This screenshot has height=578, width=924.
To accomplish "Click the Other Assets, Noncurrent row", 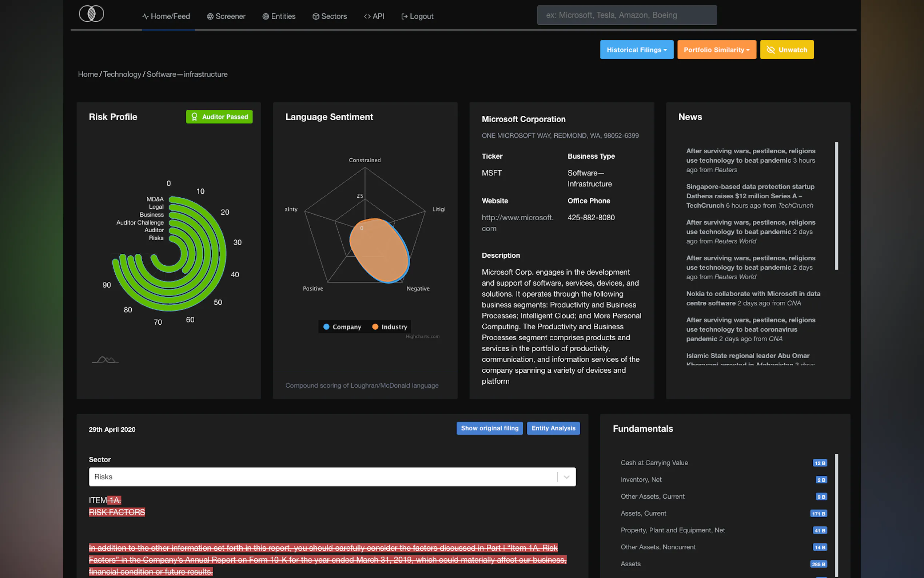I will [724, 547].
